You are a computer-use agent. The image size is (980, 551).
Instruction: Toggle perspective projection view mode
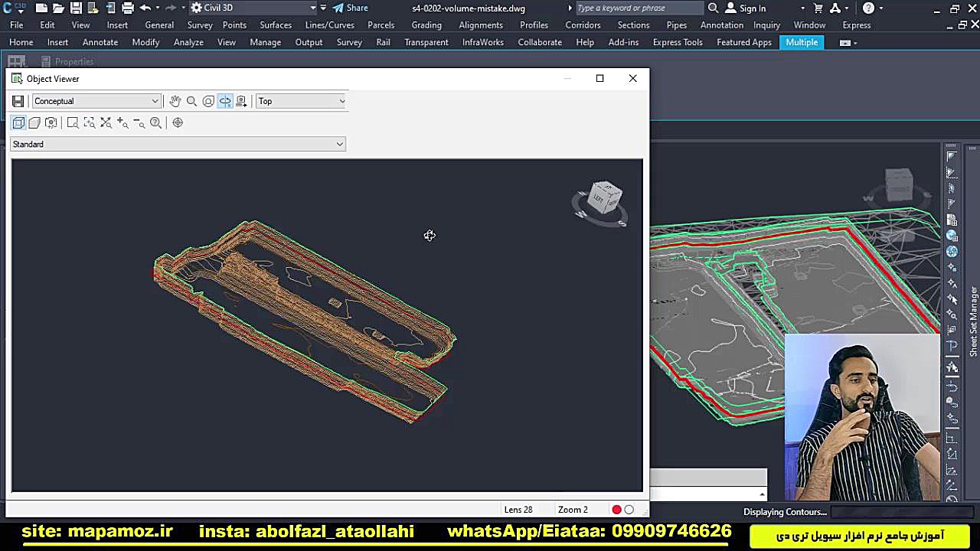(x=34, y=122)
